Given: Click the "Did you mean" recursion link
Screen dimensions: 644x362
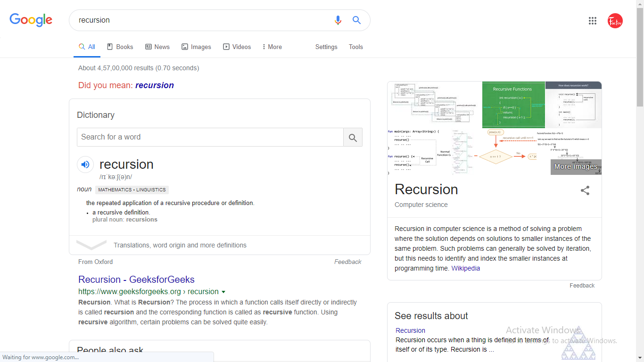Looking at the screenshot, I should click(x=154, y=85).
